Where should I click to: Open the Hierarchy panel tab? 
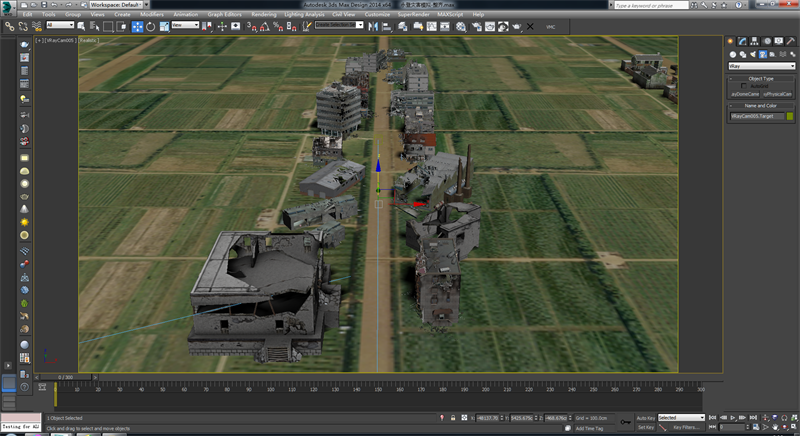point(752,41)
